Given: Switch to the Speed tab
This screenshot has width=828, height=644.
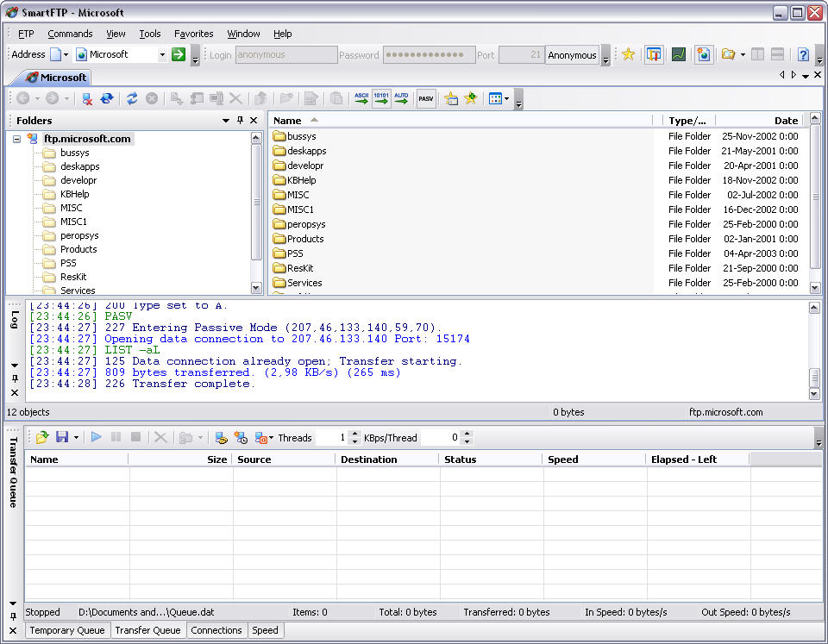Looking at the screenshot, I should [x=265, y=630].
